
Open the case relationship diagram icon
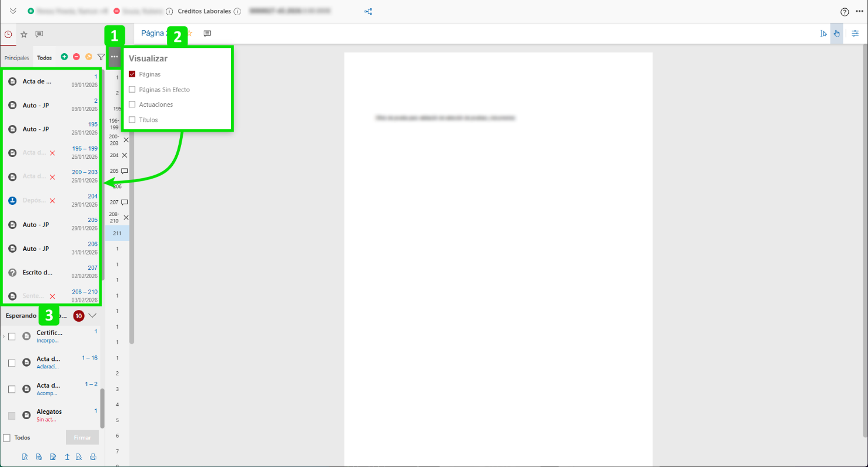coord(368,12)
